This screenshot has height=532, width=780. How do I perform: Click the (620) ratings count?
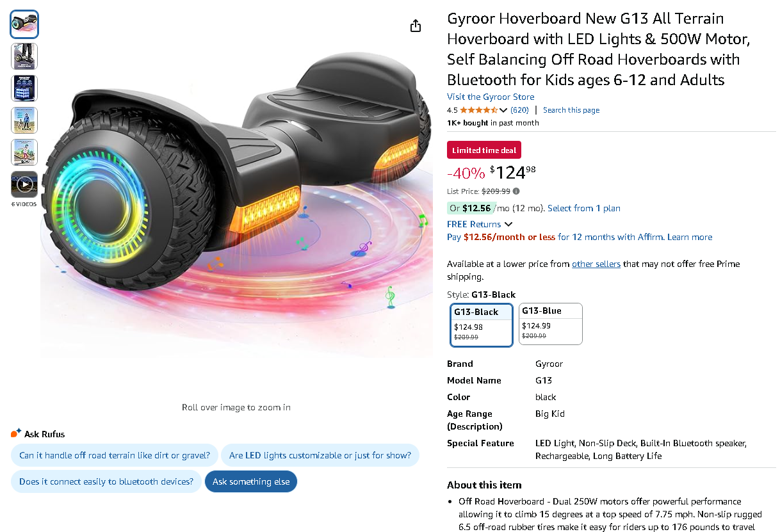click(x=519, y=109)
